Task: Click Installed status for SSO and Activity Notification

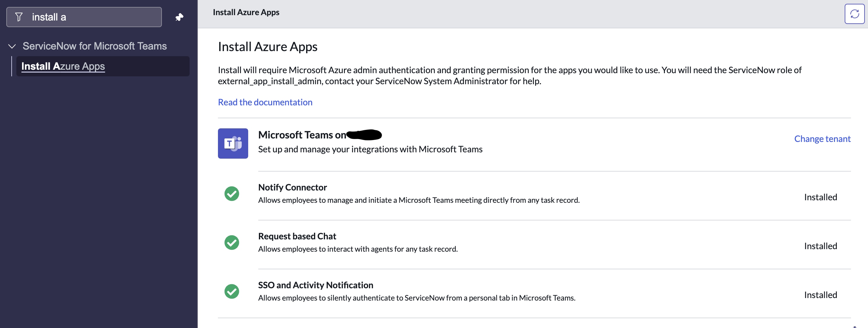Action: [x=820, y=295]
